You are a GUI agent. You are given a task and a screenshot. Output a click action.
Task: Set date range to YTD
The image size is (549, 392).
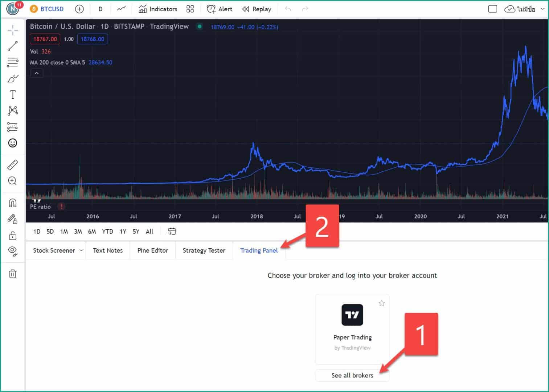click(107, 232)
